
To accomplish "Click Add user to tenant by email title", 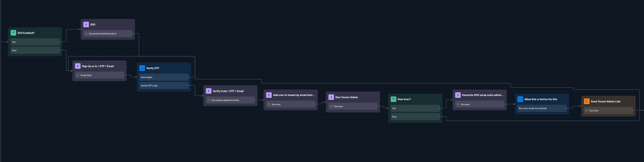I will 294,95.
